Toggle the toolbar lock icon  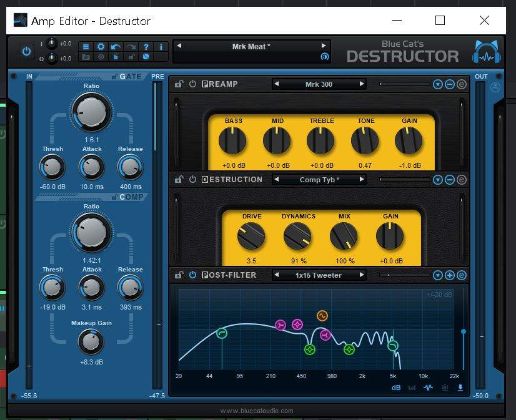[x=131, y=57]
